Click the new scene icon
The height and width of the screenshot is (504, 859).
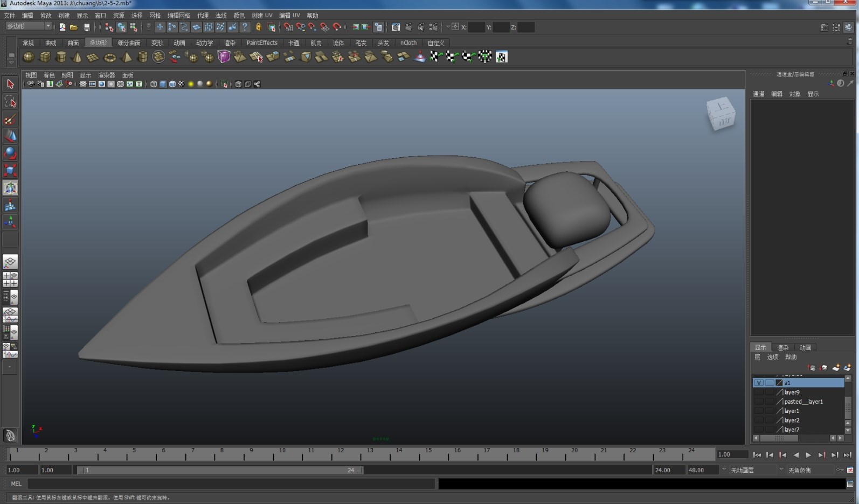[63, 27]
